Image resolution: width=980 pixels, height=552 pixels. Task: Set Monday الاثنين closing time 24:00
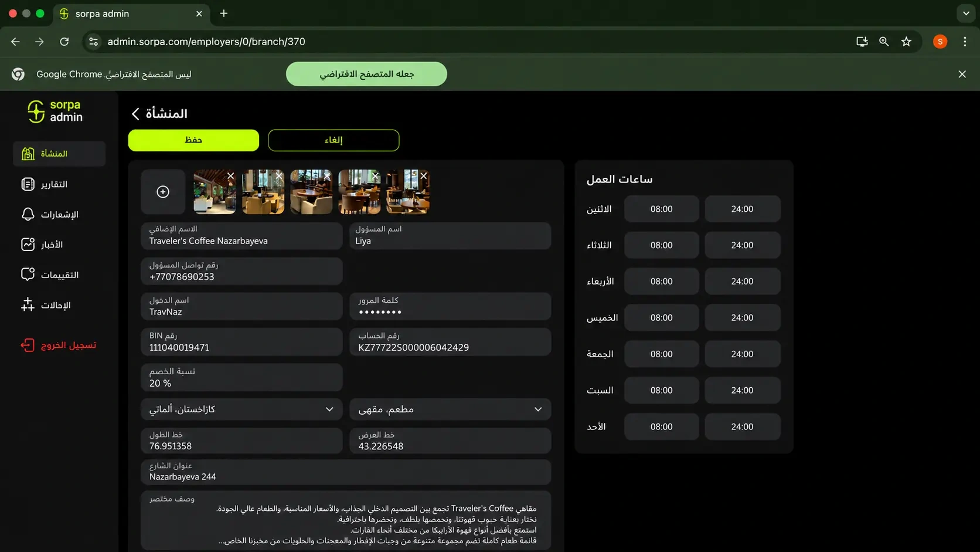click(742, 209)
